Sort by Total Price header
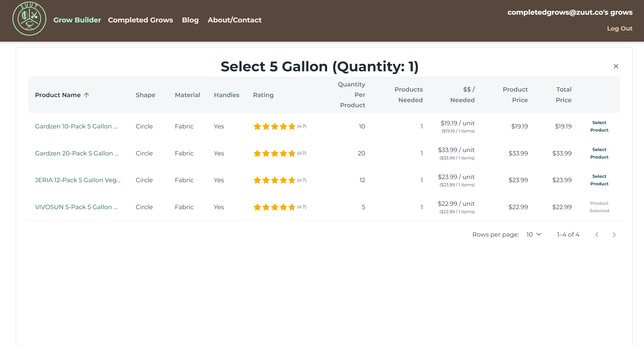This screenshot has height=346, width=644. (x=563, y=95)
